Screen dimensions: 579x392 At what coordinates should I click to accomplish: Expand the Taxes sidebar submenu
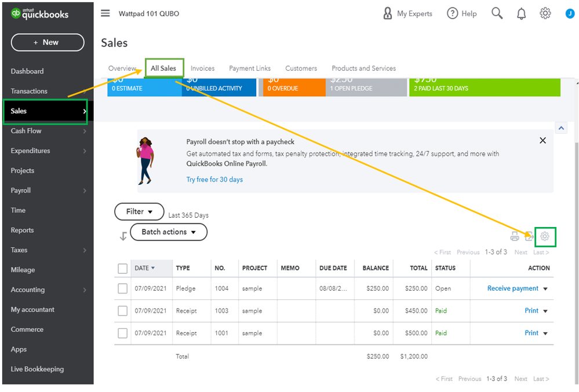(85, 250)
